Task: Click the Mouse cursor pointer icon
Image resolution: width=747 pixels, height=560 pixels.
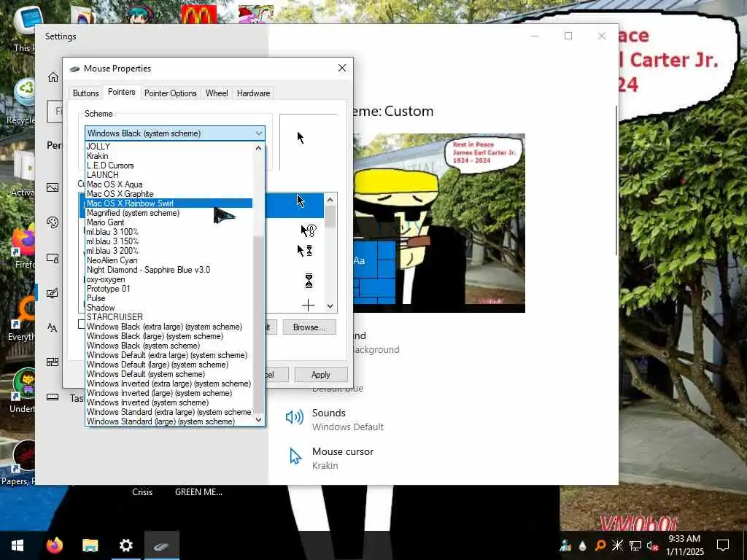Action: [295, 456]
